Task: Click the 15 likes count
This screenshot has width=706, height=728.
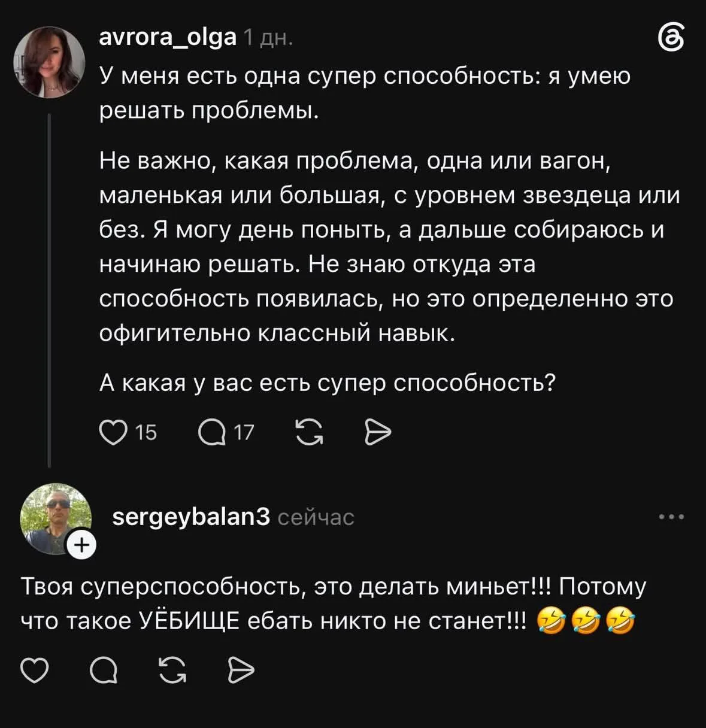Action: pos(147,432)
